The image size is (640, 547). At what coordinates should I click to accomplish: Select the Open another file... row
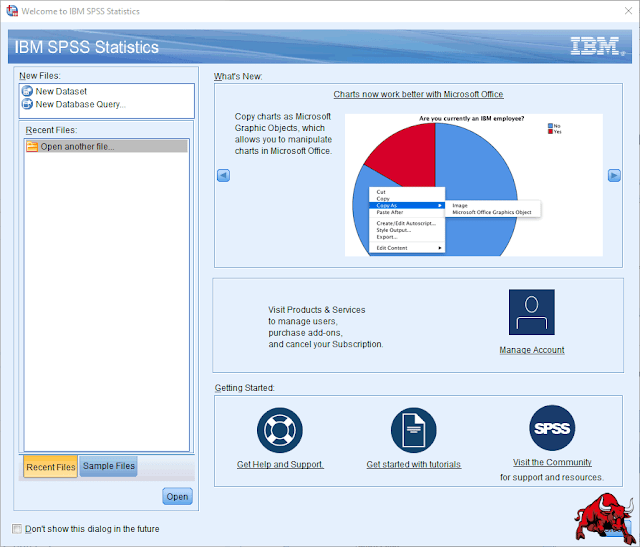pos(107,147)
